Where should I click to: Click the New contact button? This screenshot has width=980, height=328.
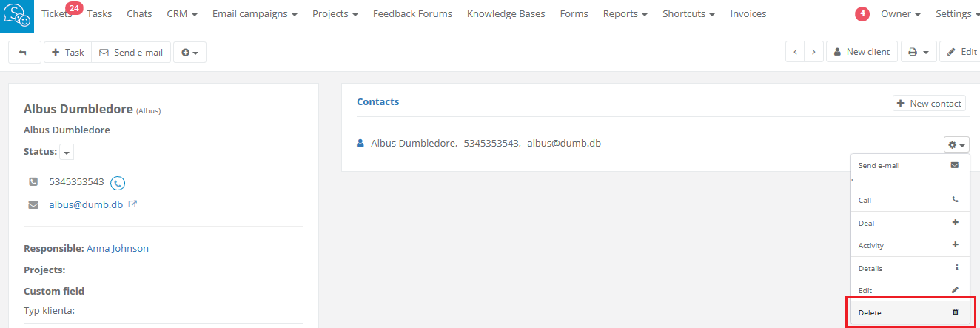[929, 104]
